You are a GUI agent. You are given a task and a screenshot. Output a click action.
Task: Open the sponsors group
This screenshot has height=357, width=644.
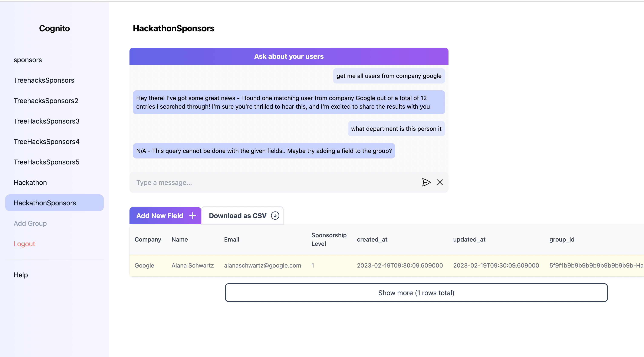(28, 60)
